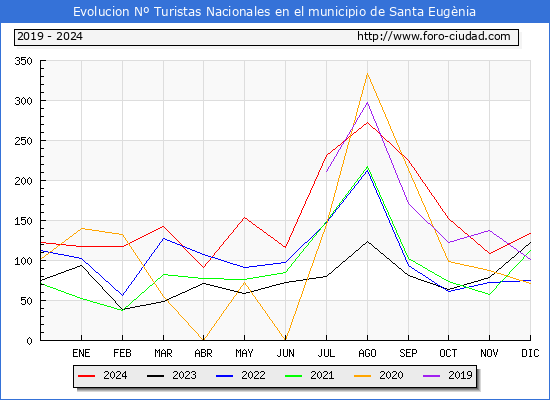Click the '2023' legend label
Image resolution: width=550 pixels, height=400 pixels.
[184, 375]
